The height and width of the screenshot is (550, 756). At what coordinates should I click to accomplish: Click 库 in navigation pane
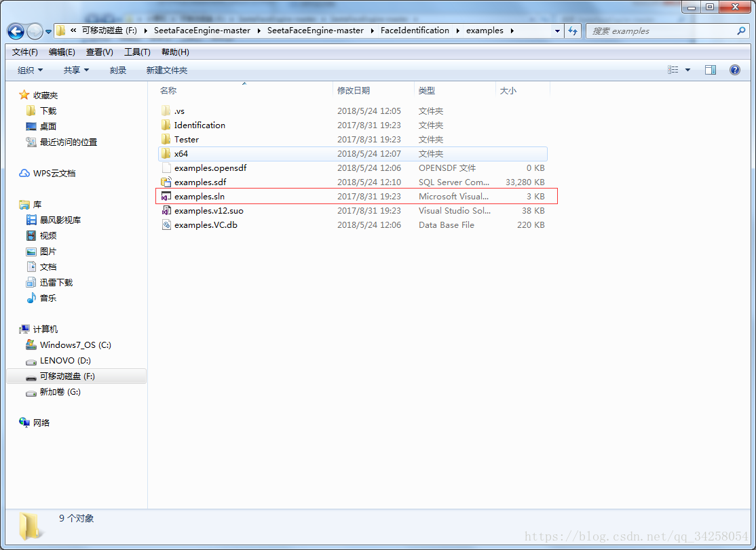(x=37, y=205)
